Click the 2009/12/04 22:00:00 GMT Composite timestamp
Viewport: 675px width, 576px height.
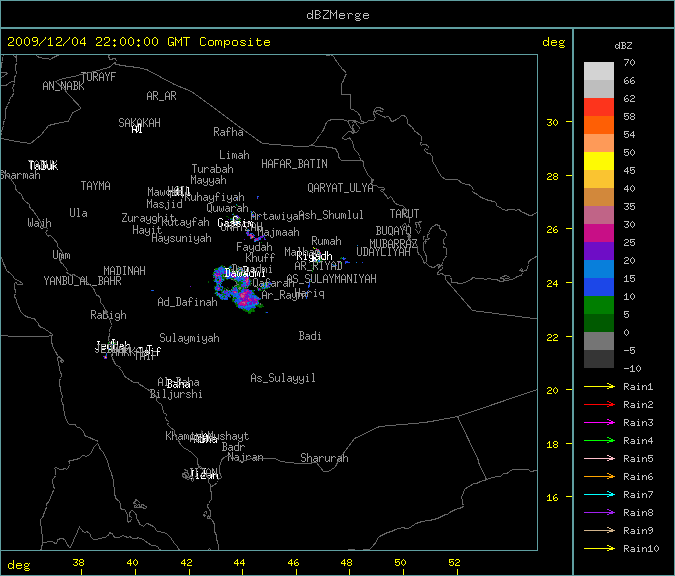(x=139, y=42)
